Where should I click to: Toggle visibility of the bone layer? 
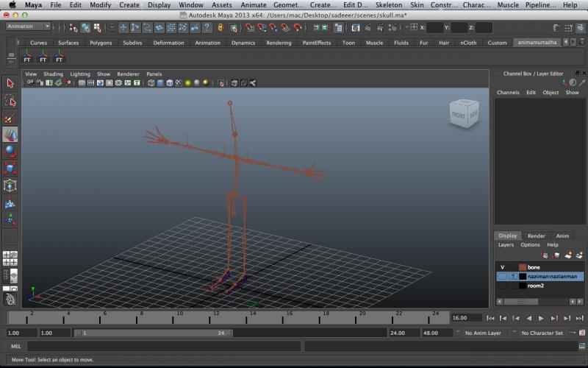503,267
